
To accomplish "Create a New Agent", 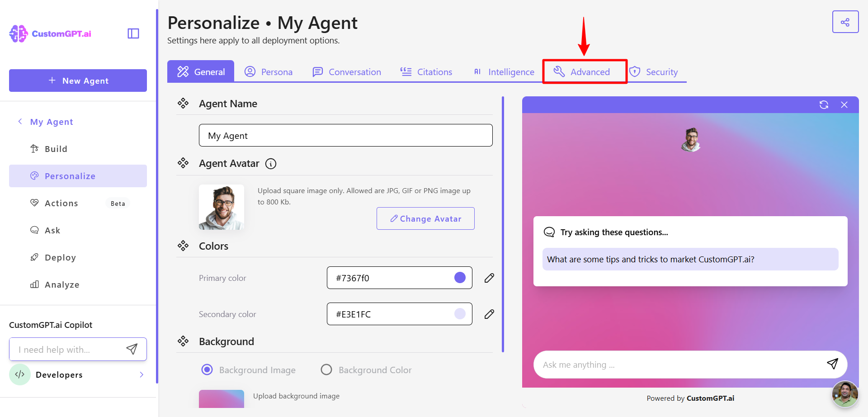I will pos(78,81).
